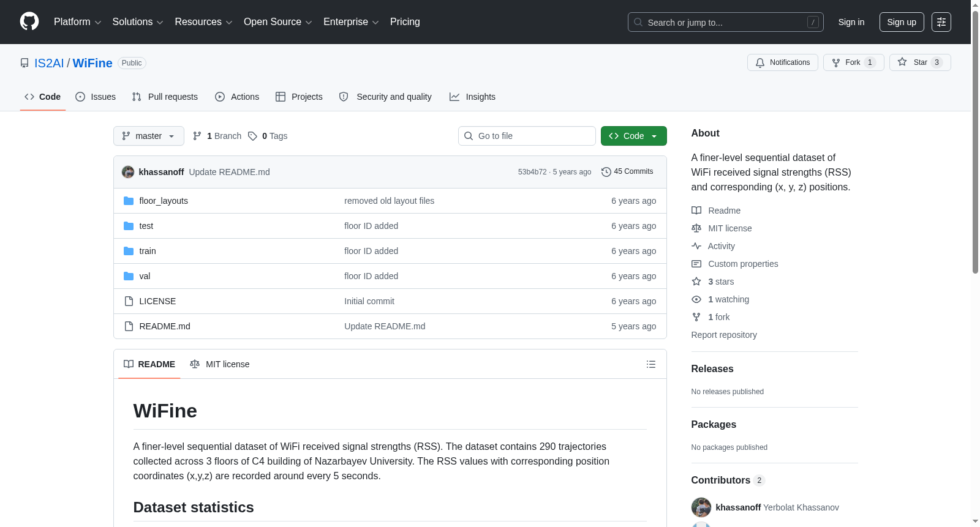
Task: Expand the Solutions menu
Action: point(138,22)
